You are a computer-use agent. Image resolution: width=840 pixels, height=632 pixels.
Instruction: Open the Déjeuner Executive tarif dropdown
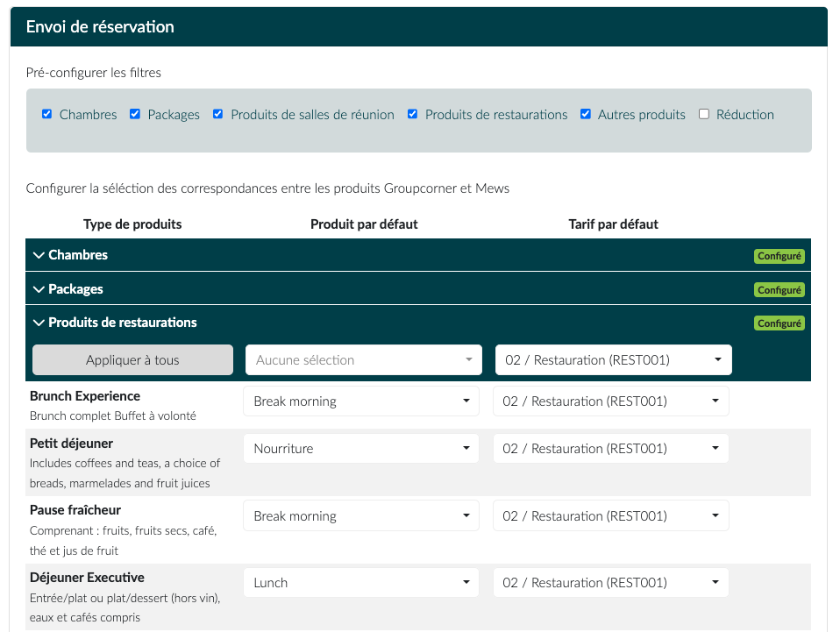[610, 583]
